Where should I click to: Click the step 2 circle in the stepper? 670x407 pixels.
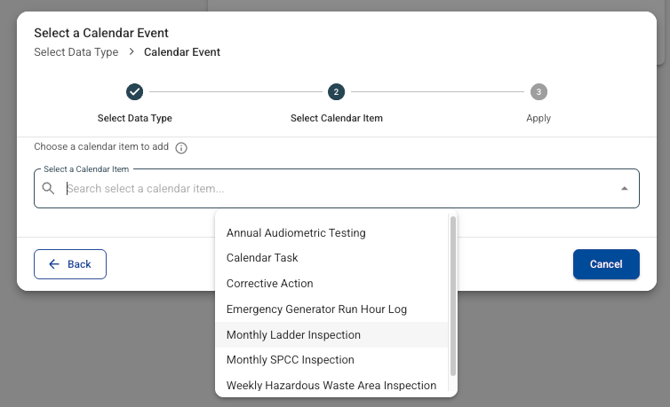[x=336, y=92]
